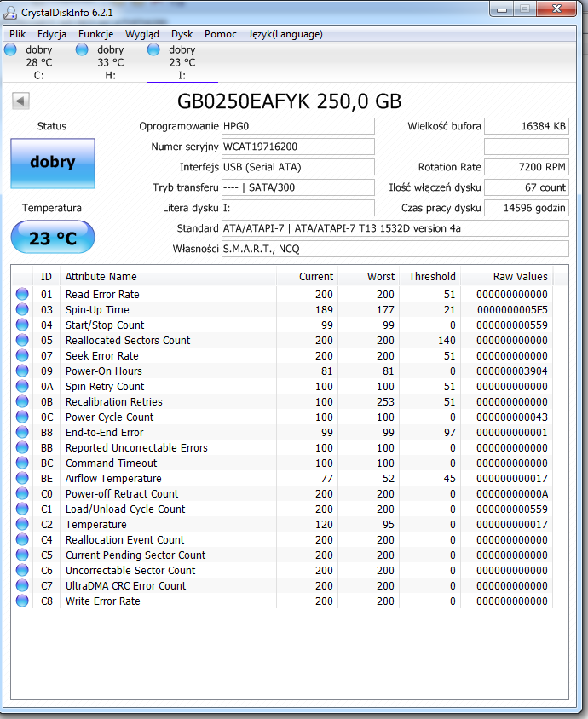Viewport: 588px width, 719px height.
Task: Click the serial number field WCAT19716200
Action: click(298, 147)
